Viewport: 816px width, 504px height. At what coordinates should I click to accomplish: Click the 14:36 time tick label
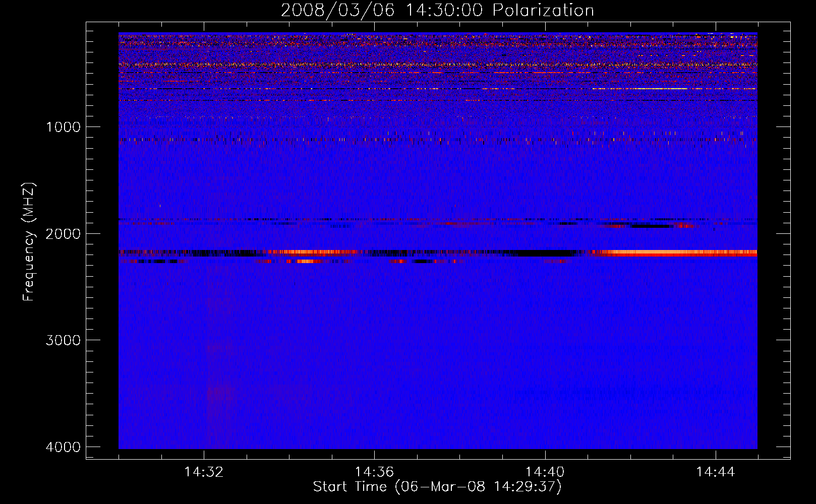point(374,472)
